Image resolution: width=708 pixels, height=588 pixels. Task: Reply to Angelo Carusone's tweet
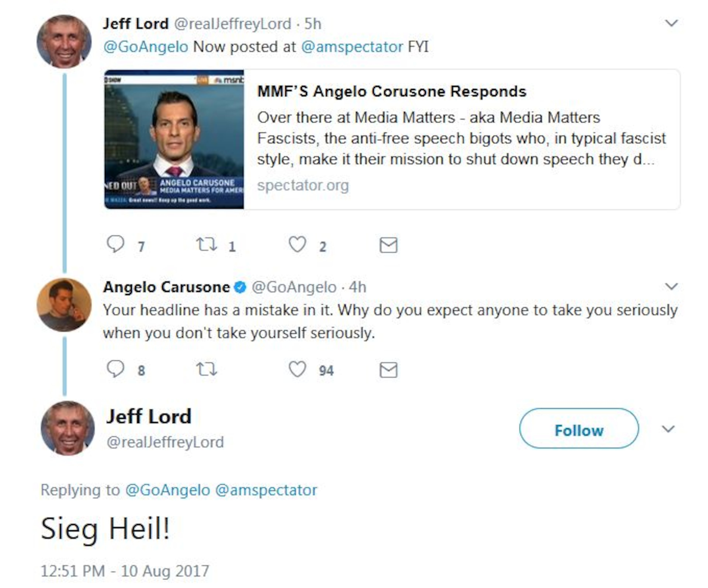pos(116,369)
